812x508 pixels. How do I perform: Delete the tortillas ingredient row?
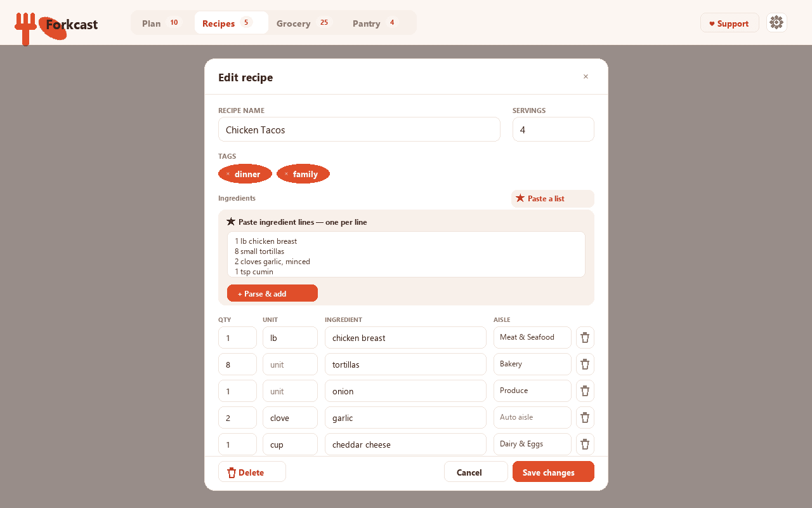point(585,364)
